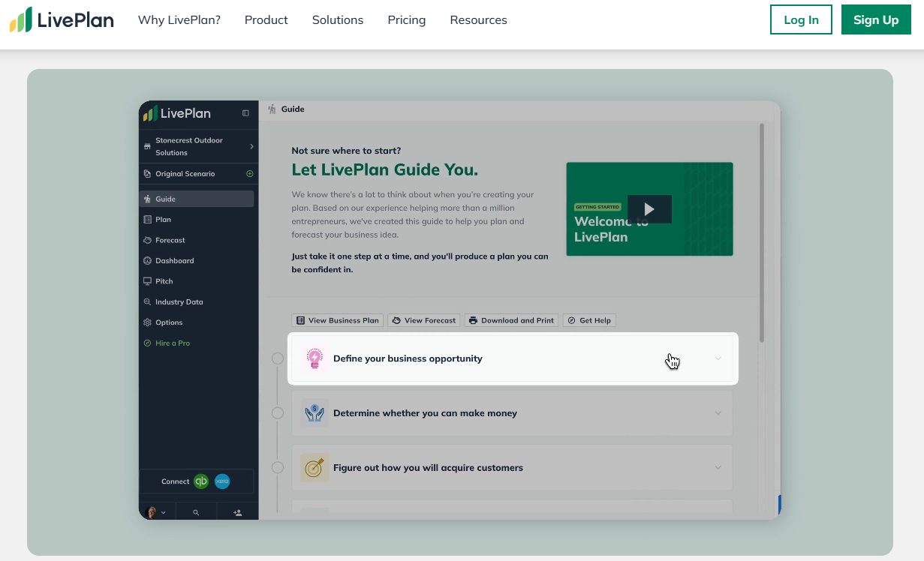Play the Welcome to LivePlan video
The width and height of the screenshot is (924, 561).
649,209
